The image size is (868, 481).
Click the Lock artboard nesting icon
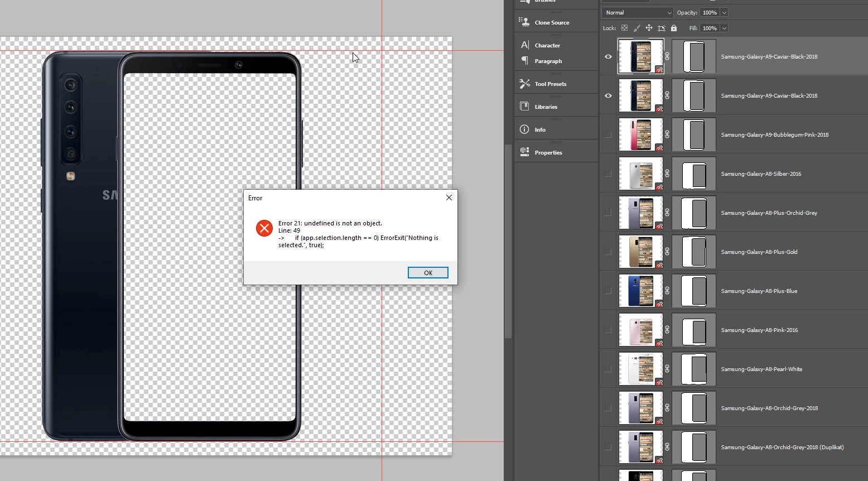[x=661, y=28]
